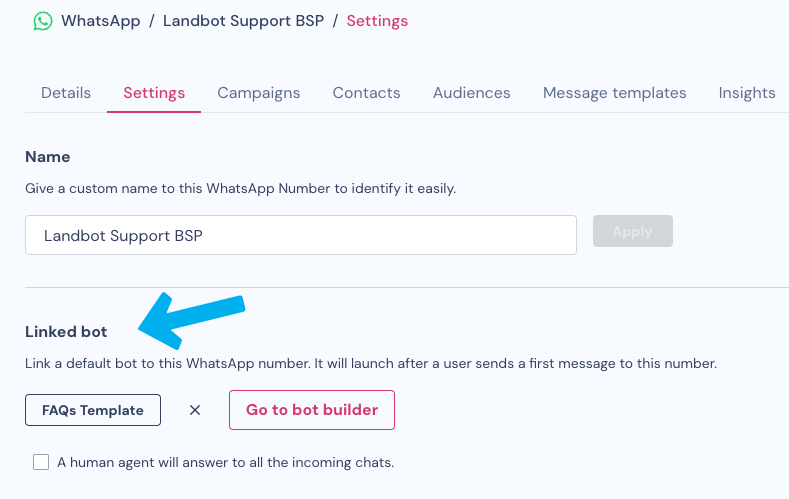Select the Settings tab

coord(154,93)
